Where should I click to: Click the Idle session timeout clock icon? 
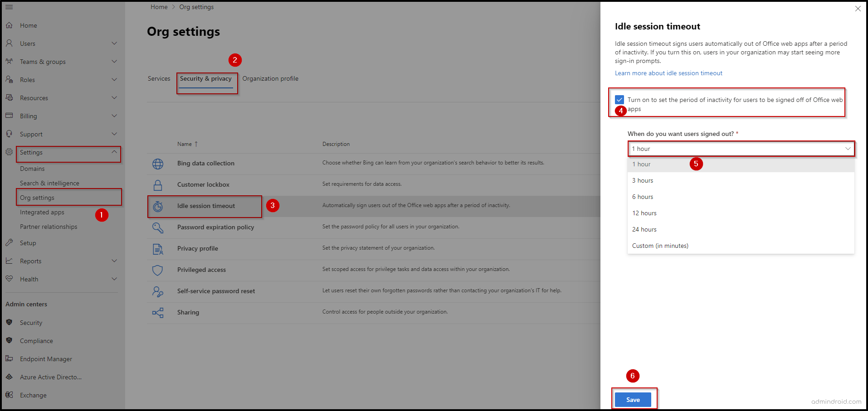pos(158,206)
